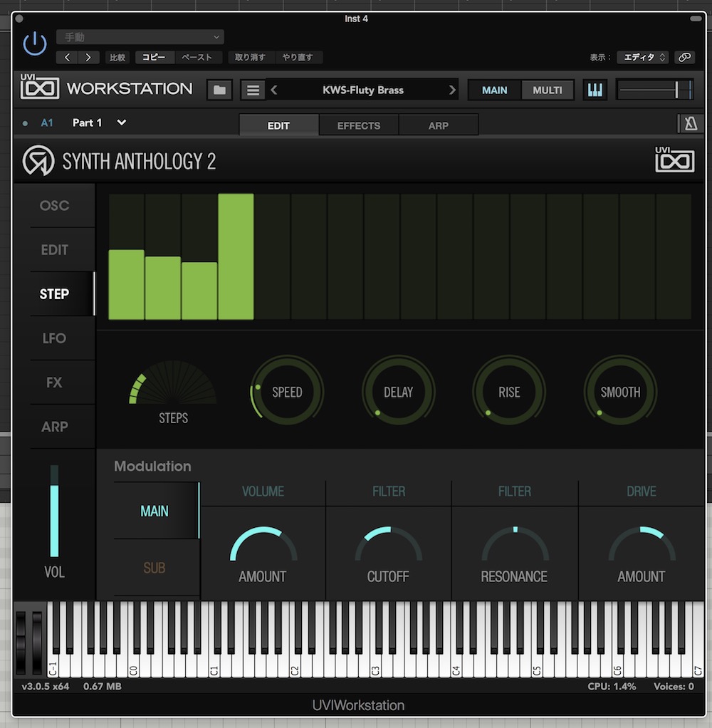This screenshot has width=712, height=728.
Task: Click the ペースト button
Action: (197, 58)
